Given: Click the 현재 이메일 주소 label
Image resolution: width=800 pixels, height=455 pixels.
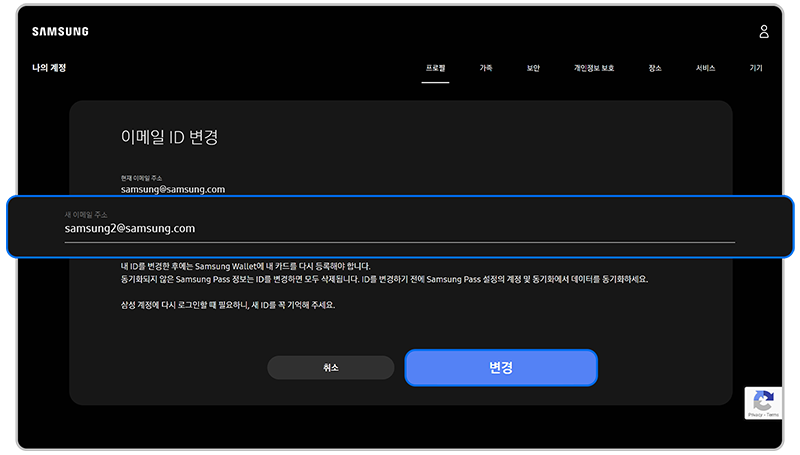Looking at the screenshot, I should (141, 178).
